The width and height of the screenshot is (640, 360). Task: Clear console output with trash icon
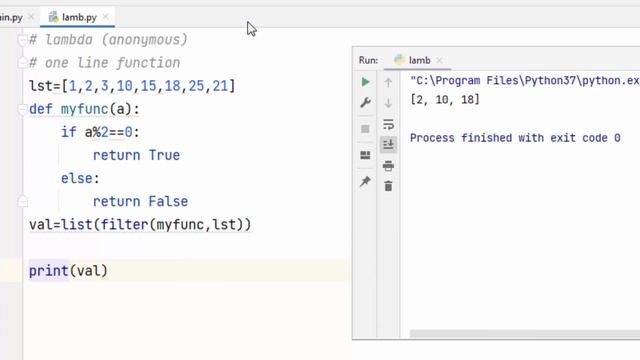point(388,186)
